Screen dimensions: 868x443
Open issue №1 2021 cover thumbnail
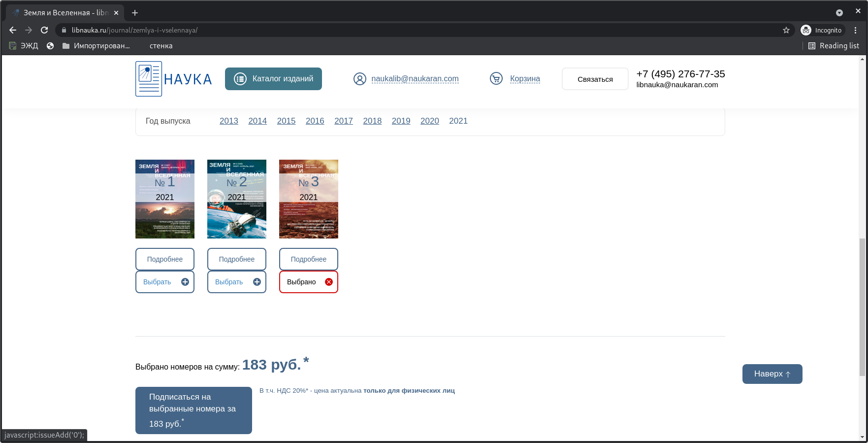click(165, 199)
